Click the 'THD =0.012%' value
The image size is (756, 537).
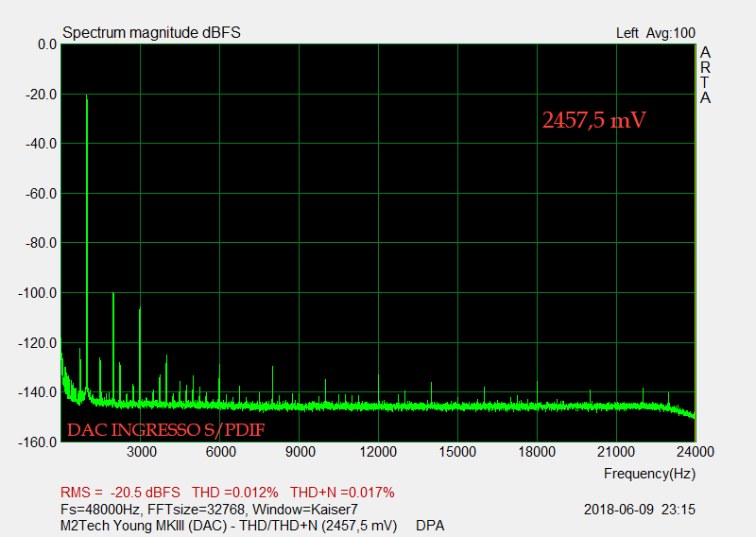(x=235, y=493)
